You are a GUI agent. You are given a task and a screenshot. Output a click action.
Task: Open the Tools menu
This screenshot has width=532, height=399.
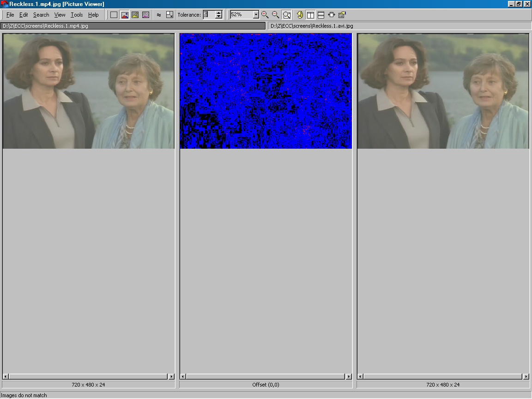[77, 15]
